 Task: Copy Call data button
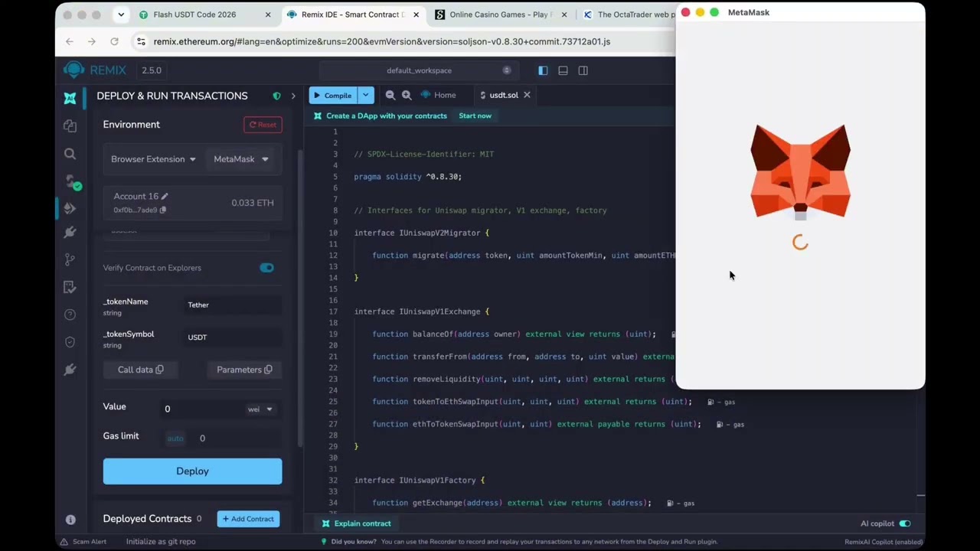[140, 370]
